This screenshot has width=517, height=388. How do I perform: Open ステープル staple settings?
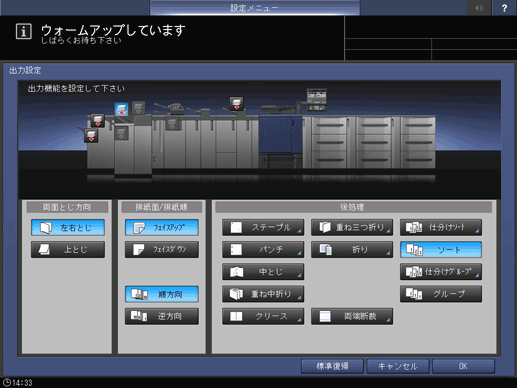pos(263,228)
